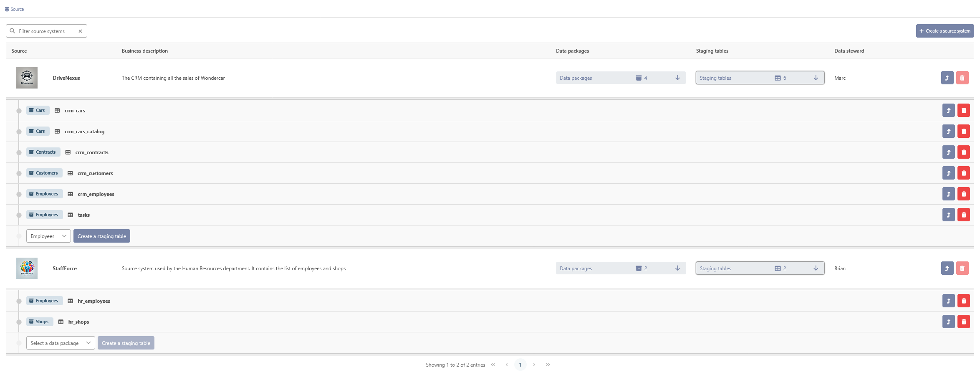Screen dimensions: 980x380
Task: Open crm_employees staging table details
Action: tap(948, 194)
